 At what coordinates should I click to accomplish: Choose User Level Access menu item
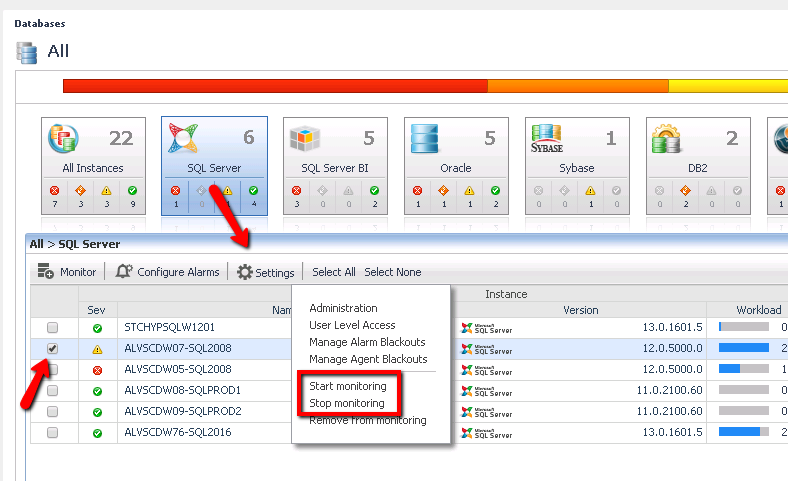pos(352,325)
